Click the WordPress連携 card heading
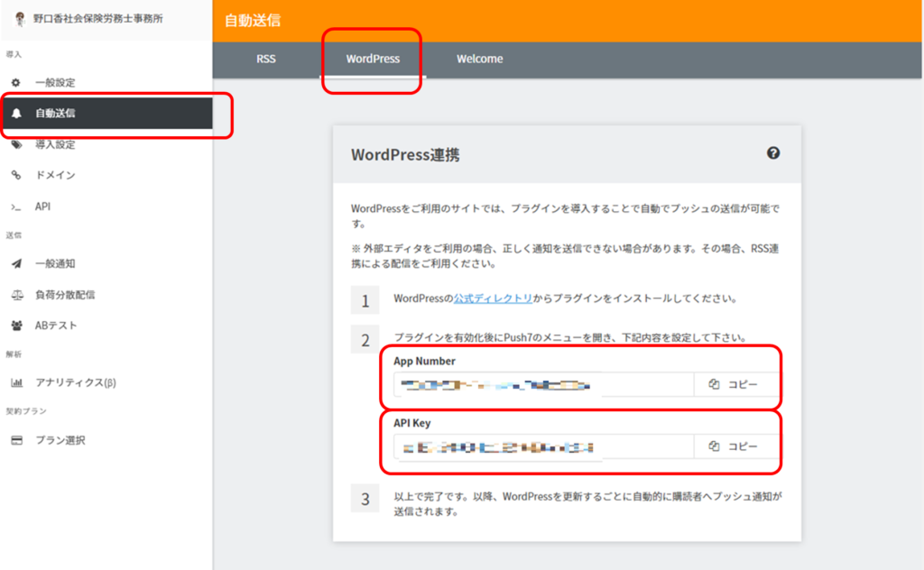Viewport: 924px width, 570px height. point(405,155)
